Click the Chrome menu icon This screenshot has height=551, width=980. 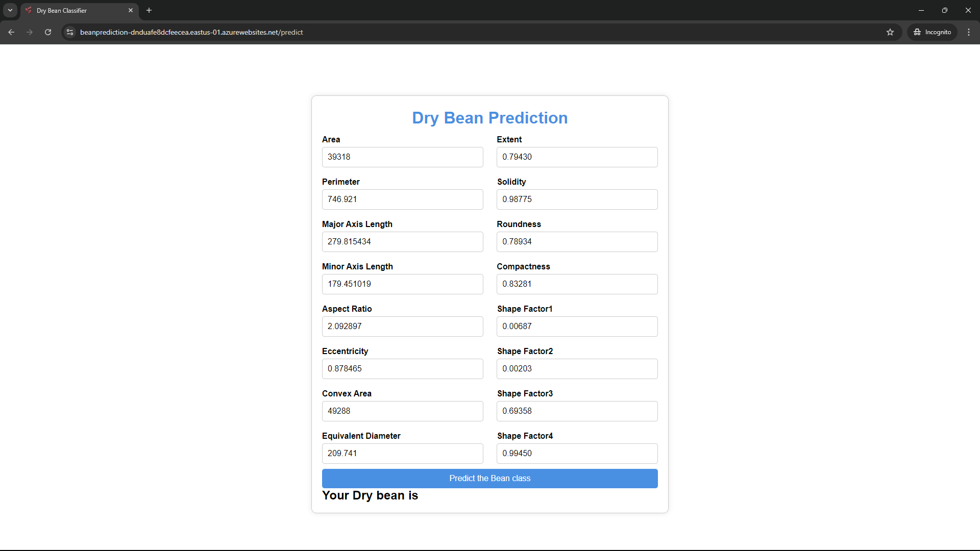[x=968, y=32]
